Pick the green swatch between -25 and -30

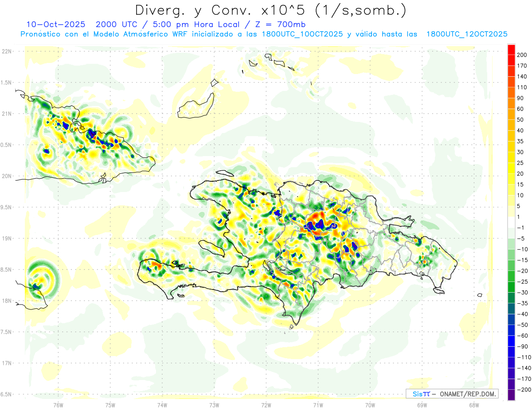511,287
